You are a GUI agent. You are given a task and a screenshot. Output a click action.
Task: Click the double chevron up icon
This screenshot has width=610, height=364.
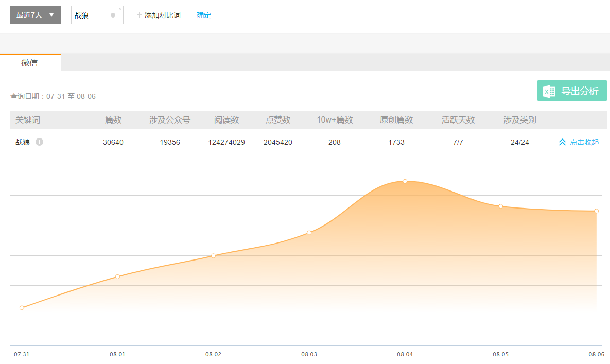click(562, 142)
